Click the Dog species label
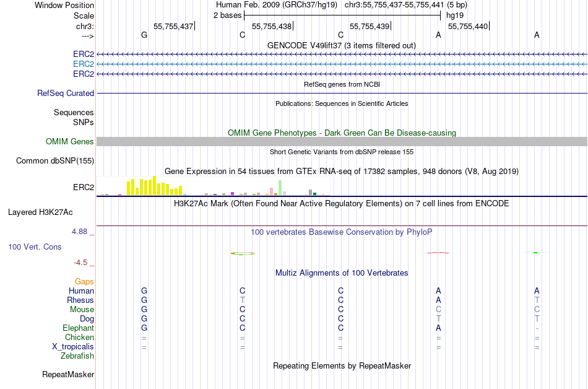 pos(87,319)
